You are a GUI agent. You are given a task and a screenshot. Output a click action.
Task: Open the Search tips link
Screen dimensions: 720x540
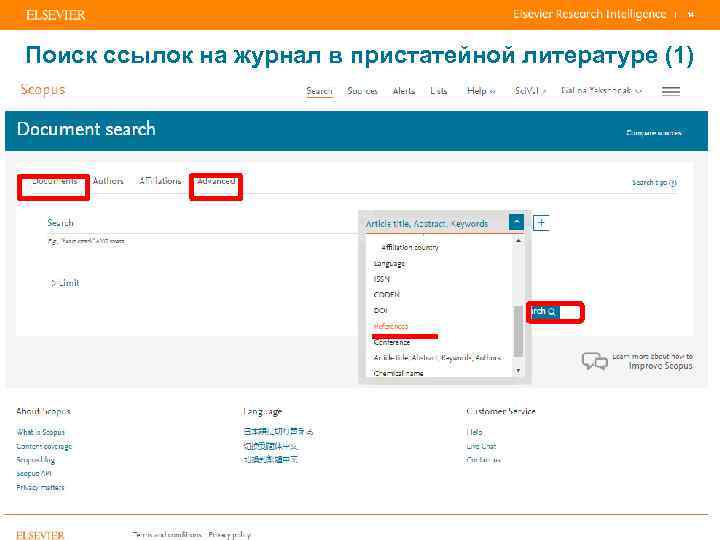point(654,183)
